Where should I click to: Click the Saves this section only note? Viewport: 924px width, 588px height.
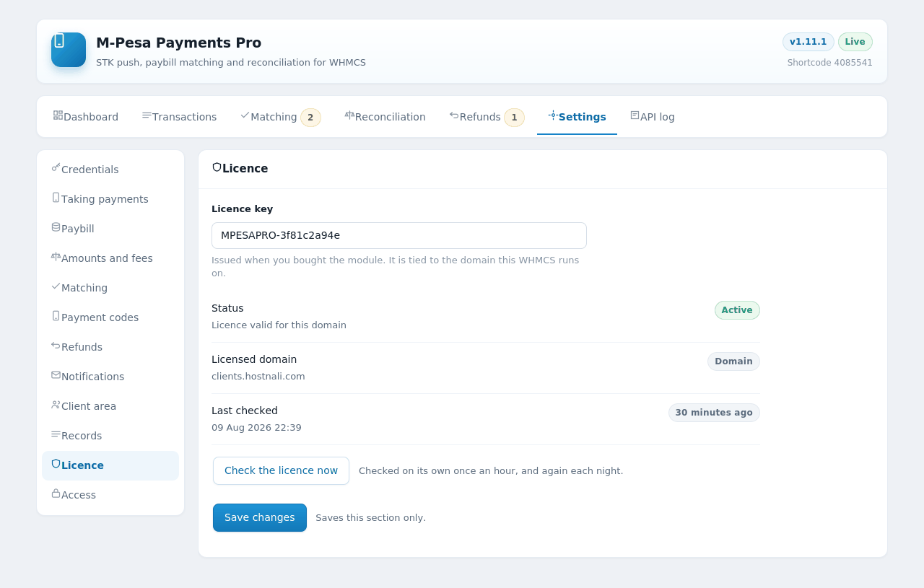371,518
